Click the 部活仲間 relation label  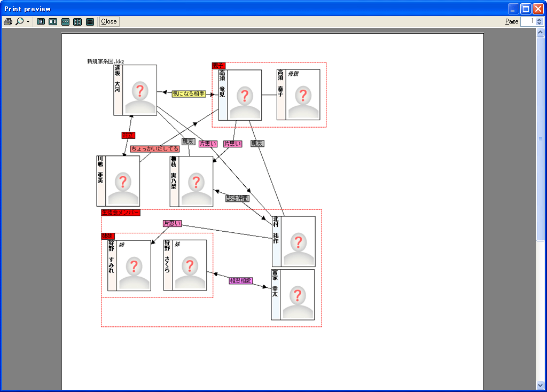pyautogui.click(x=237, y=199)
